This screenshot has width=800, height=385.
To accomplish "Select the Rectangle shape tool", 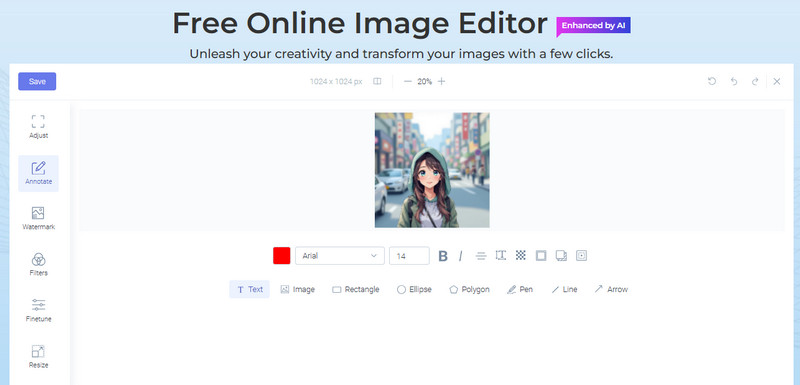I will pyautogui.click(x=356, y=289).
